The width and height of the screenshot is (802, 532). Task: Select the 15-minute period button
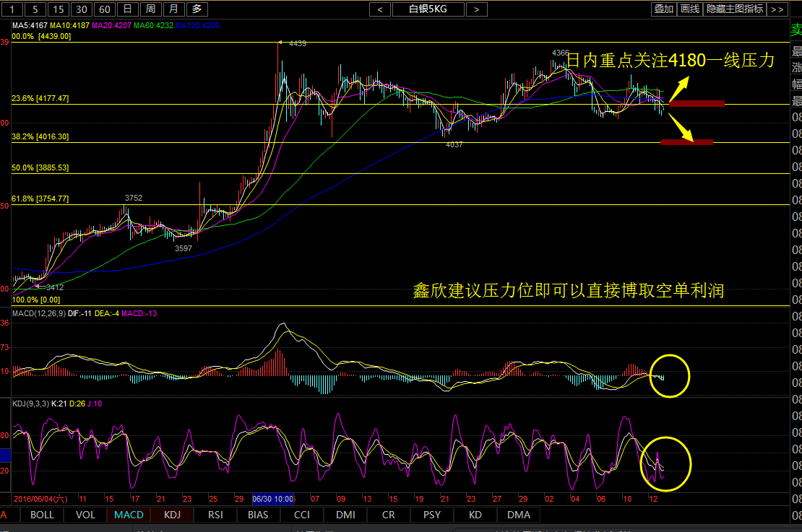click(59, 9)
